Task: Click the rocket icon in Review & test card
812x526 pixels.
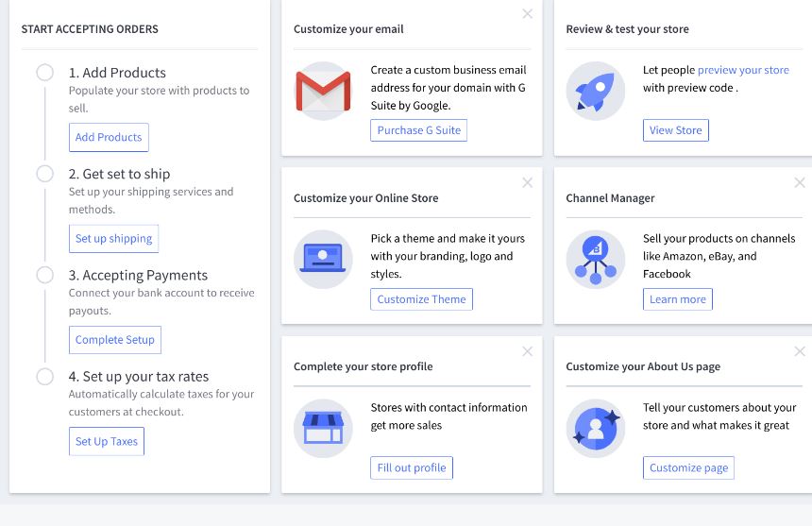Action: pyautogui.click(x=596, y=91)
